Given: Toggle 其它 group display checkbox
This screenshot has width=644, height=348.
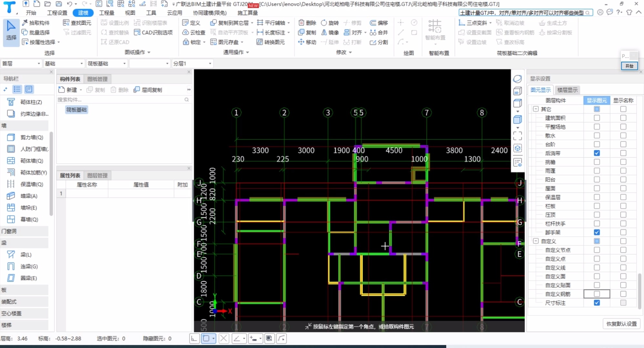Looking at the screenshot, I should (x=597, y=109).
